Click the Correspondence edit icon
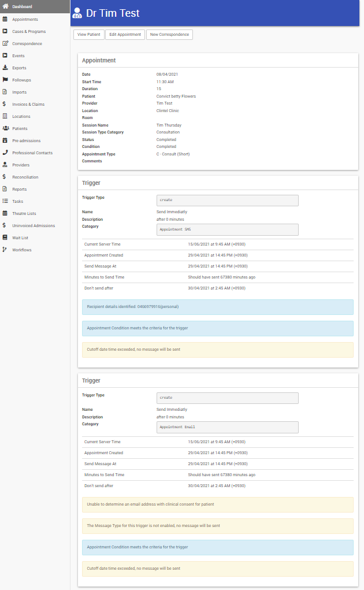The height and width of the screenshot is (590, 364). [x=5, y=43]
